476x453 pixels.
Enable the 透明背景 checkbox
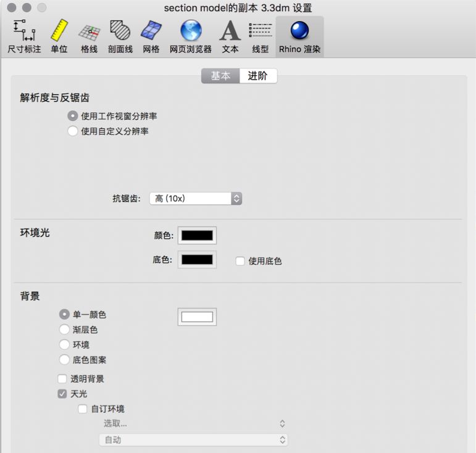62,379
